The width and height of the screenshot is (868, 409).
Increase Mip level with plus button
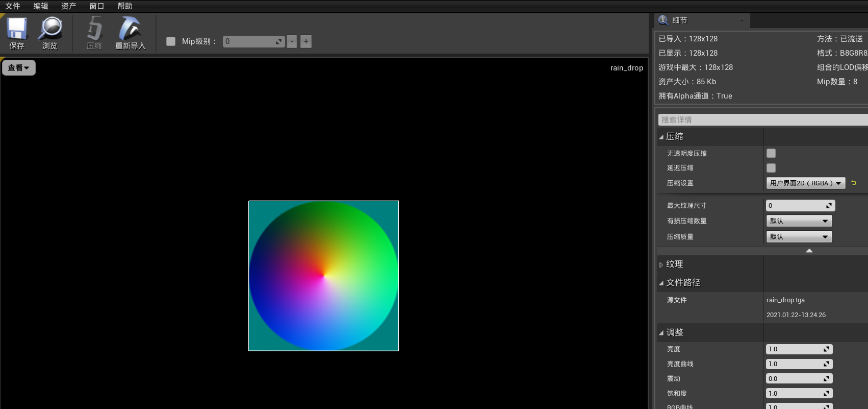(x=306, y=41)
